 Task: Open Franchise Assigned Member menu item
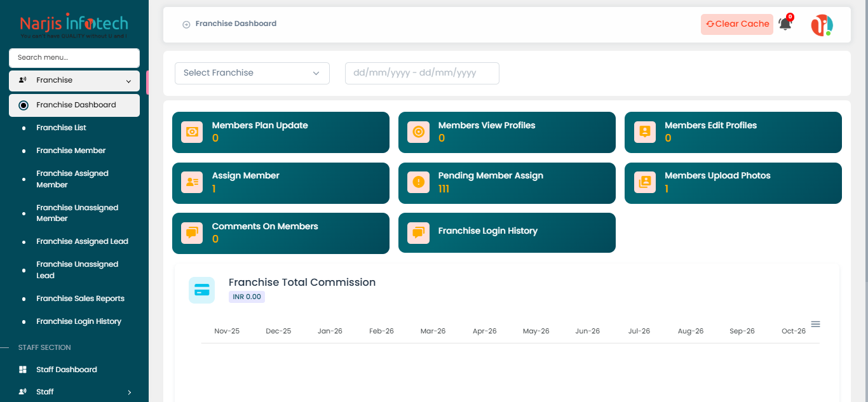72,179
